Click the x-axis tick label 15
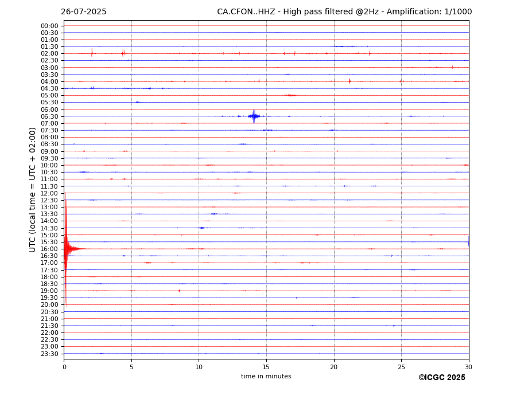 (x=266, y=367)
